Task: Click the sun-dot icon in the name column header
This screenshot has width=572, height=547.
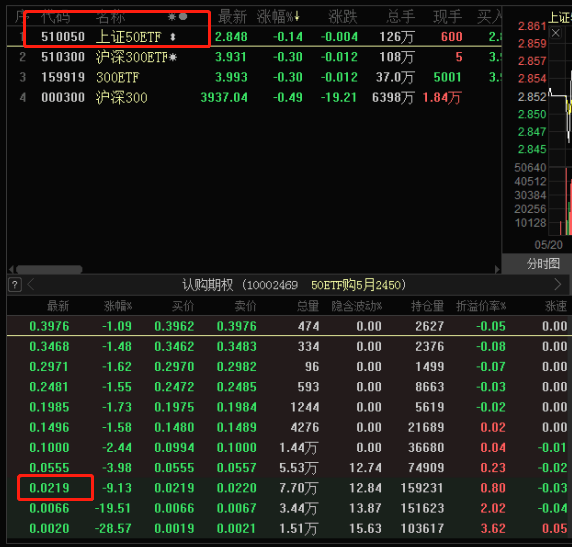Action: point(178,17)
